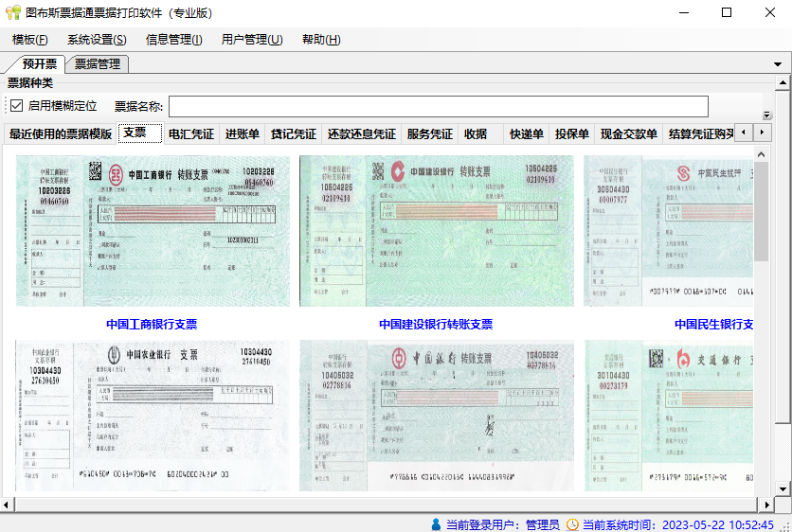Click the user icon beside 当前登录用户
This screenshot has height=532, width=792.
(436, 524)
